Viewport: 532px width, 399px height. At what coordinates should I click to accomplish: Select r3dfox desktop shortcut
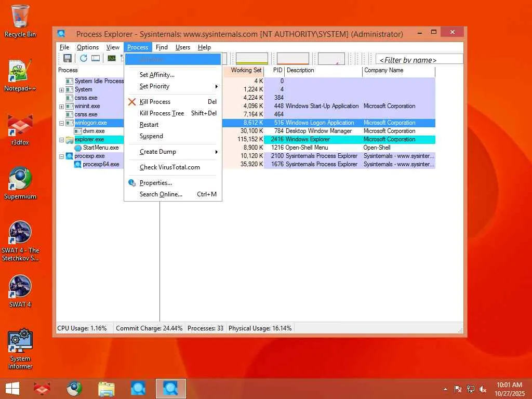(20, 129)
